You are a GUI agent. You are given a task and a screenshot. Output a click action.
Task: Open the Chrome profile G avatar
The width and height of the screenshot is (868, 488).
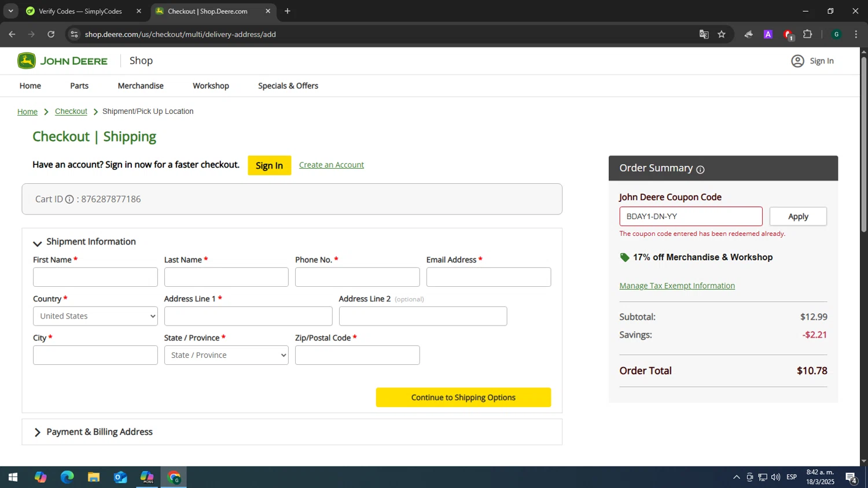(x=836, y=34)
